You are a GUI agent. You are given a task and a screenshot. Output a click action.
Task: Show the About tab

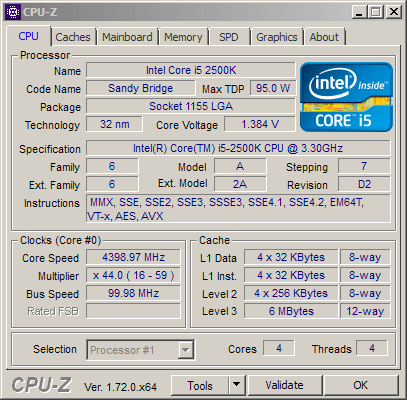pyautogui.click(x=324, y=37)
